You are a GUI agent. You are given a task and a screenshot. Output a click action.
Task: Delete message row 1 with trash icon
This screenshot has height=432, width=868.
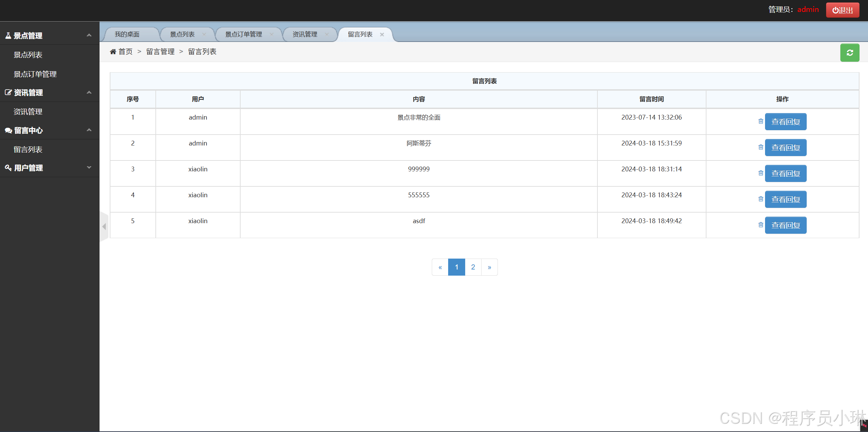[761, 121]
